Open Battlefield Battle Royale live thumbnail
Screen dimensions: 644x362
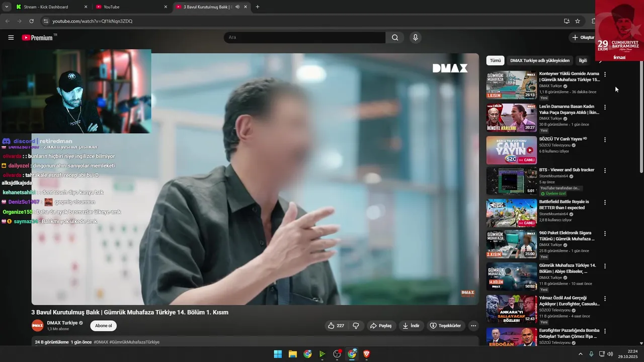click(x=511, y=213)
